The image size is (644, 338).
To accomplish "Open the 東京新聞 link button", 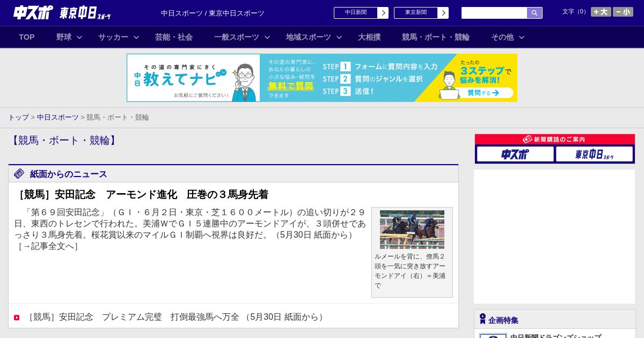I will pyautogui.click(x=416, y=13).
